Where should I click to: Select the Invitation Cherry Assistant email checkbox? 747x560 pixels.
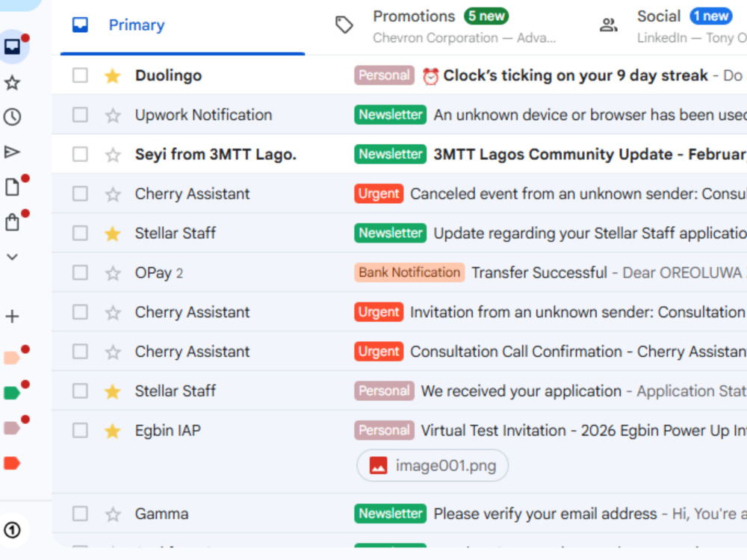[80, 312]
